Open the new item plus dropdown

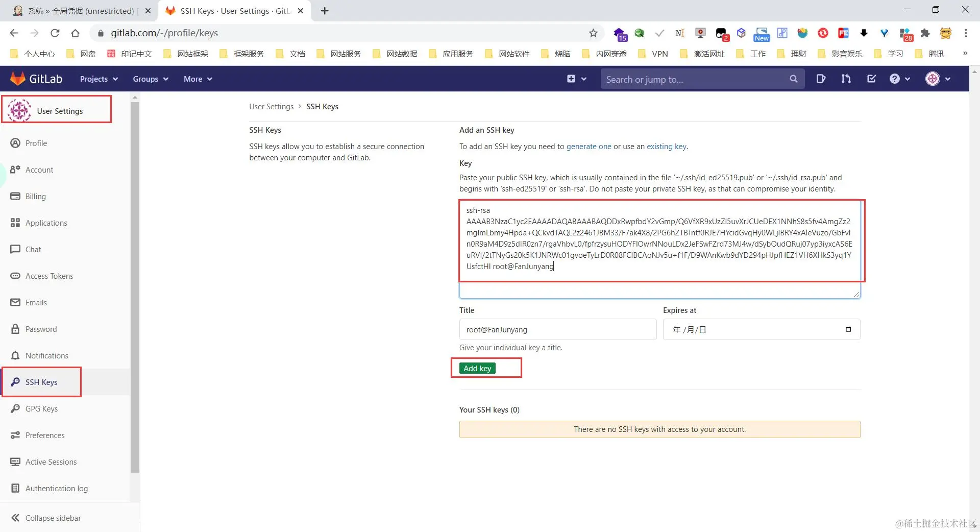(576, 79)
